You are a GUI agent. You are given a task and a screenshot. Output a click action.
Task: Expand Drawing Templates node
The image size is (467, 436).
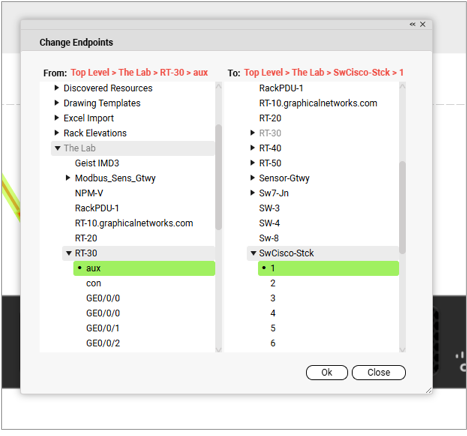(x=57, y=103)
